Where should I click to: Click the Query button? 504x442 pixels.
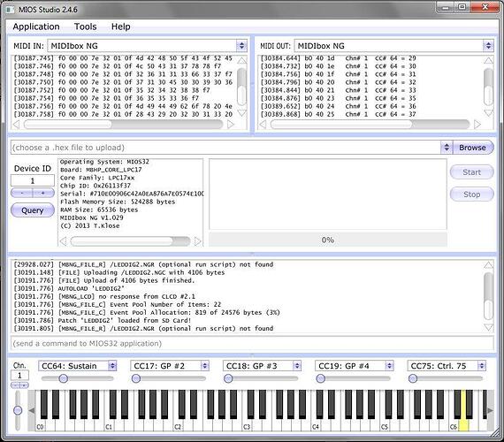click(x=33, y=210)
